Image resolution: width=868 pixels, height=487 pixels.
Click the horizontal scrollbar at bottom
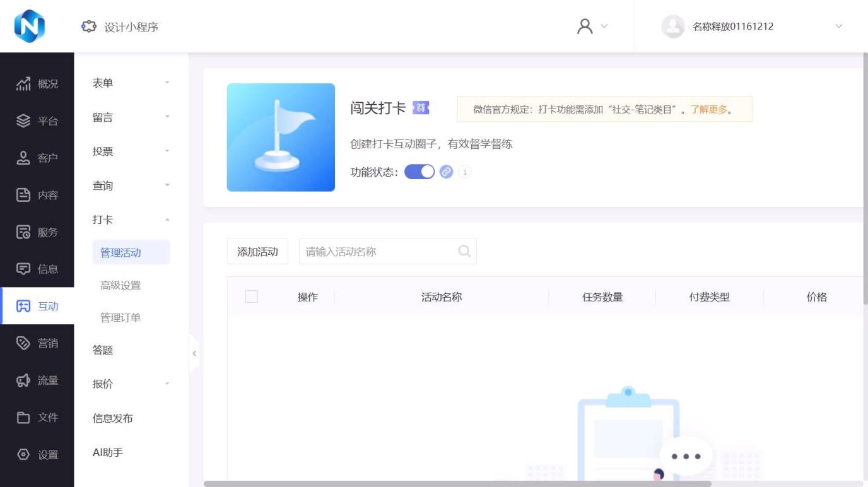[457, 484]
